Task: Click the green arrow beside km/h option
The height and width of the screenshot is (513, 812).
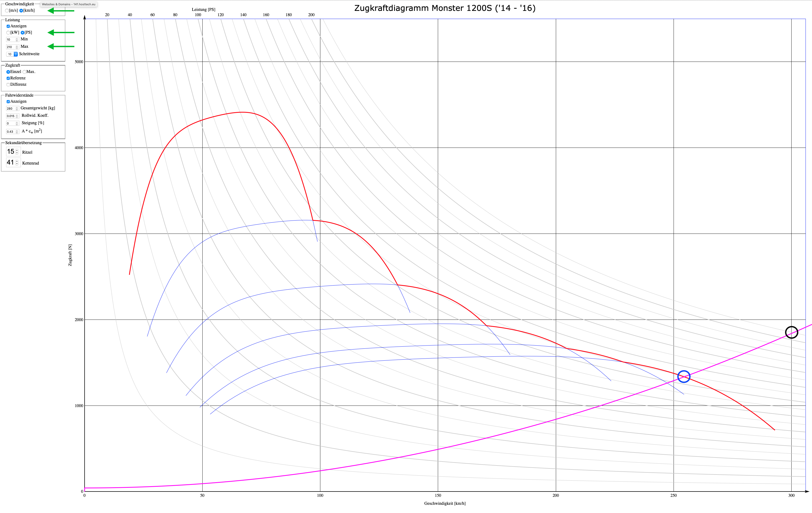Action: 61,11
